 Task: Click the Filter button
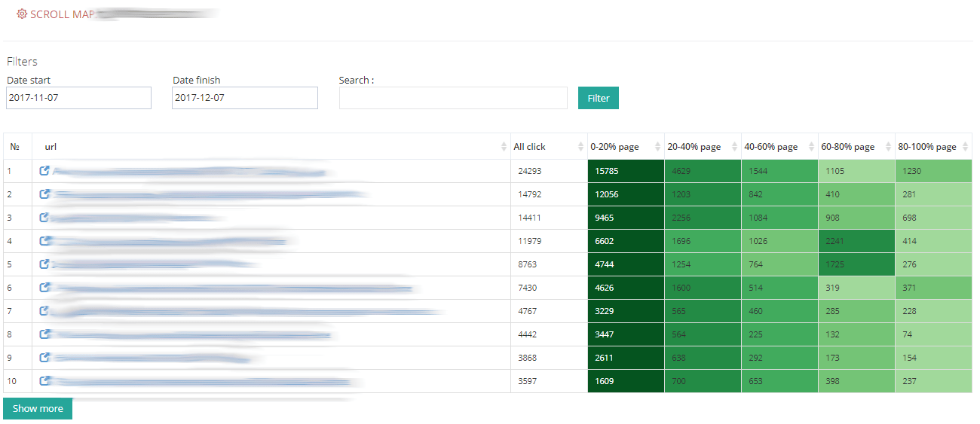coord(599,98)
